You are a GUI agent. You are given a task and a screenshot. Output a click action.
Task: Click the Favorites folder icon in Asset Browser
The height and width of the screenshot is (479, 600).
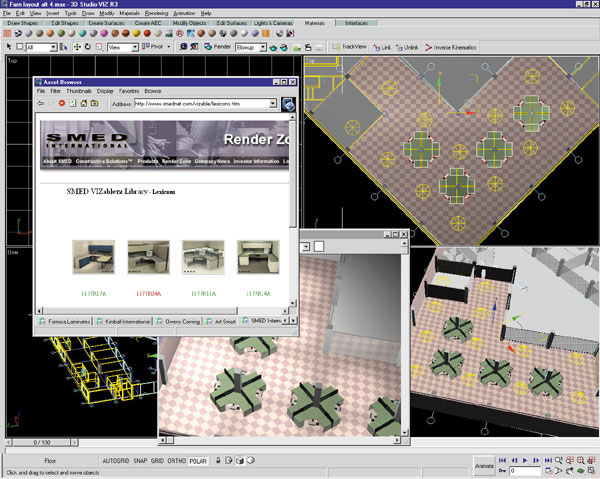coord(94,103)
